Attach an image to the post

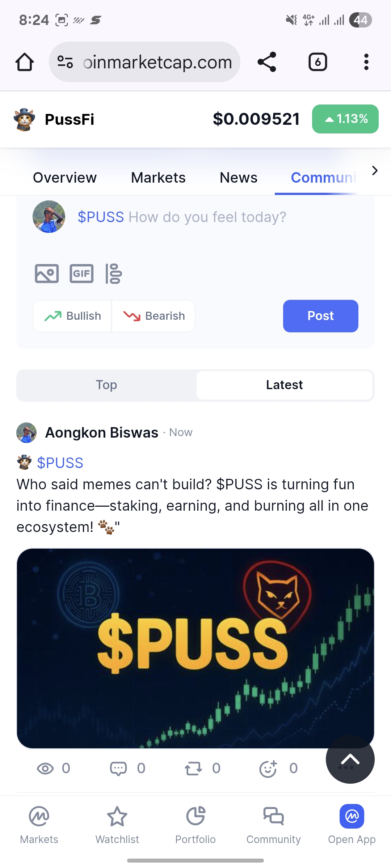pyautogui.click(x=47, y=273)
